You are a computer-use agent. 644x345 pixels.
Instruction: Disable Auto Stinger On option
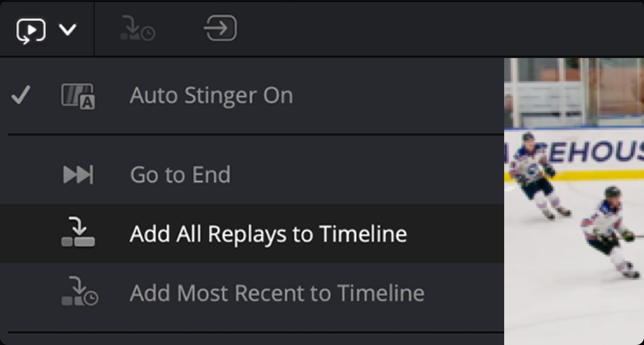211,96
